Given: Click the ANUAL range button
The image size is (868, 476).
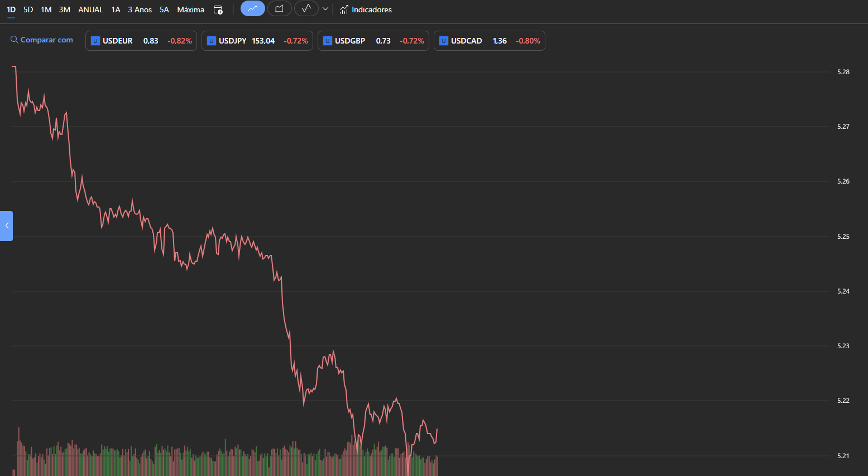Looking at the screenshot, I should pyautogui.click(x=90, y=9).
